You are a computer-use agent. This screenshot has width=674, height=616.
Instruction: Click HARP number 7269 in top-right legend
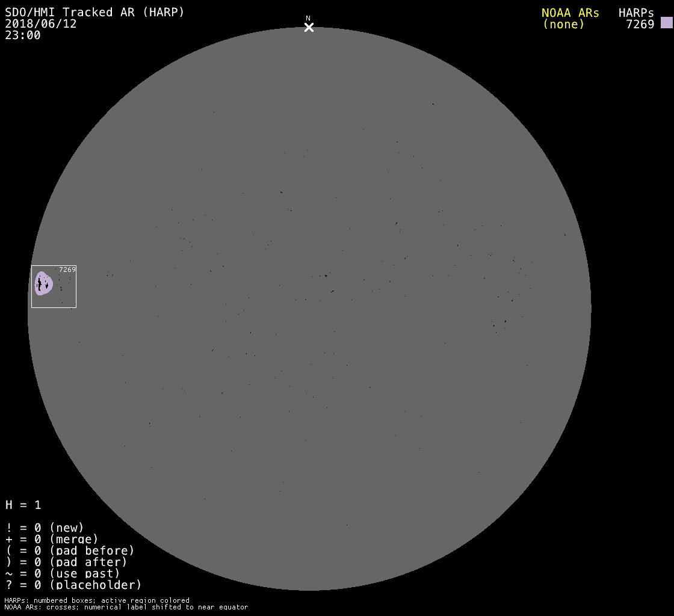(x=640, y=24)
